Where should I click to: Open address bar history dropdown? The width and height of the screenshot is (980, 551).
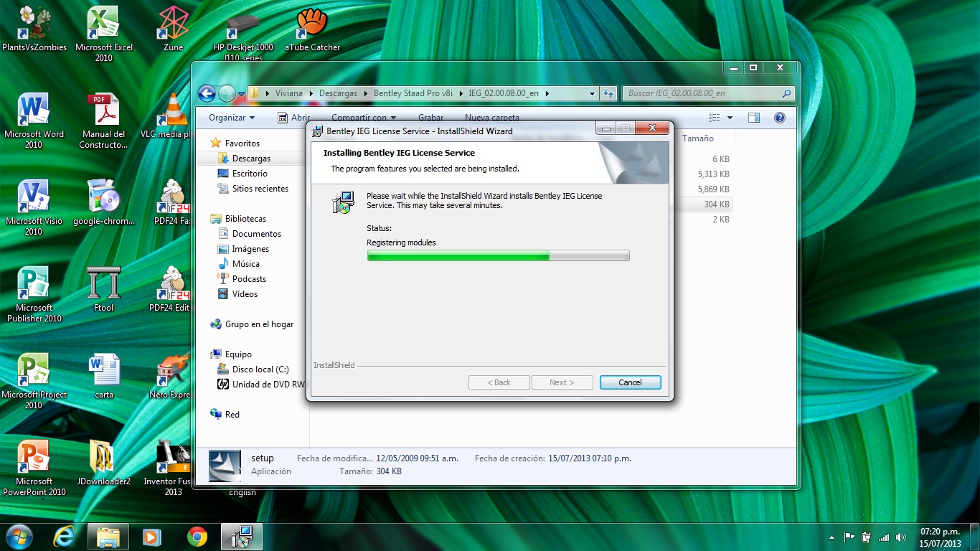pos(592,93)
